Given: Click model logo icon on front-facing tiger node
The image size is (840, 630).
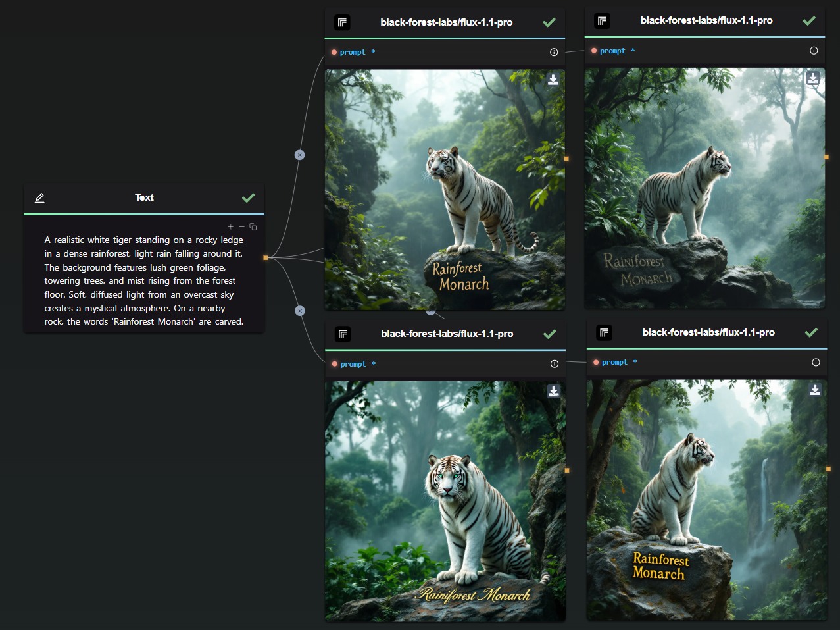Looking at the screenshot, I should pos(343,334).
